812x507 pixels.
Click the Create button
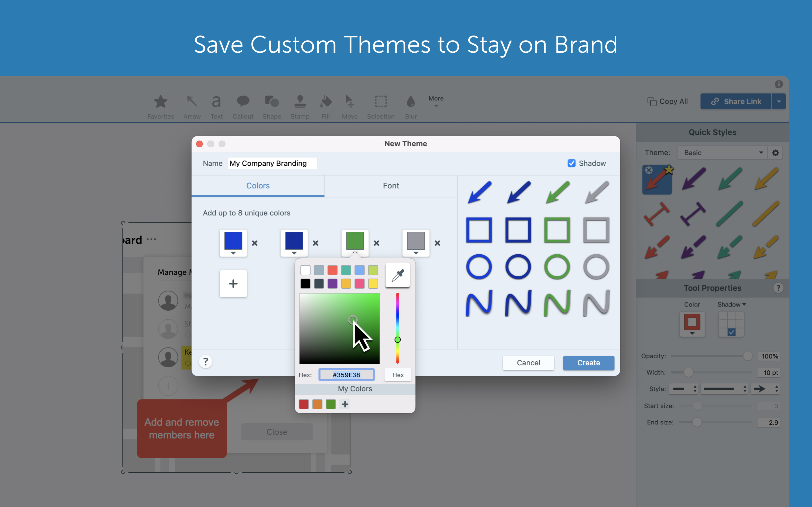[588, 363]
